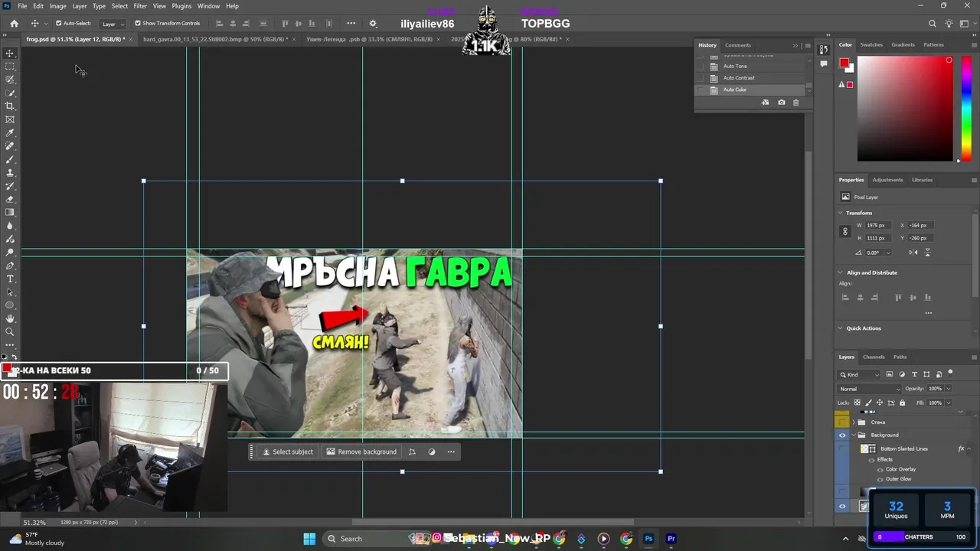Toggle the Effects visibility eye
980x551 pixels.
871,459
